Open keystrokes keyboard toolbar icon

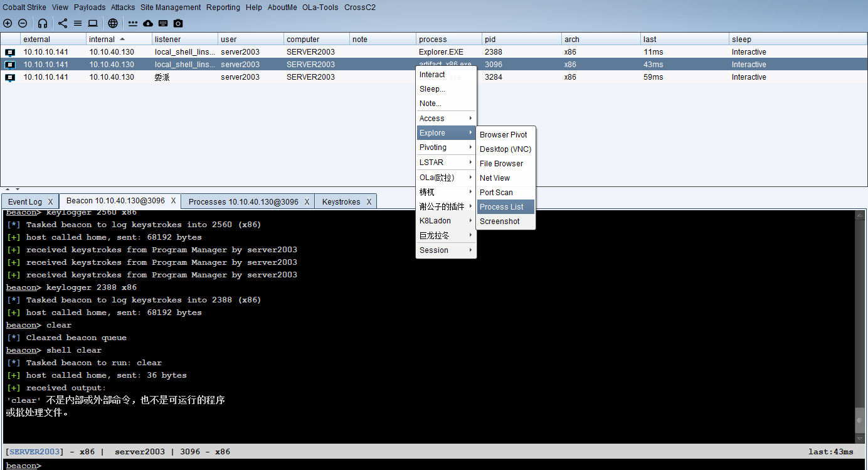pos(163,23)
